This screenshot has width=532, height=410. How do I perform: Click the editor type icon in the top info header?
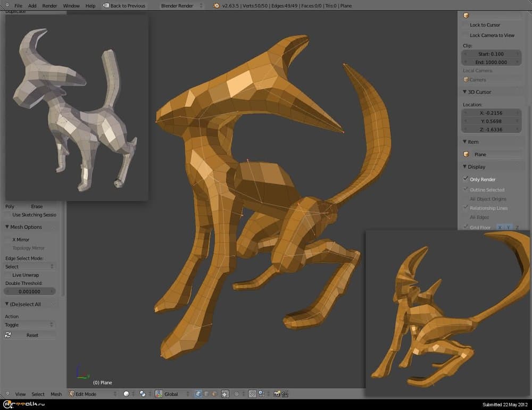7,6
